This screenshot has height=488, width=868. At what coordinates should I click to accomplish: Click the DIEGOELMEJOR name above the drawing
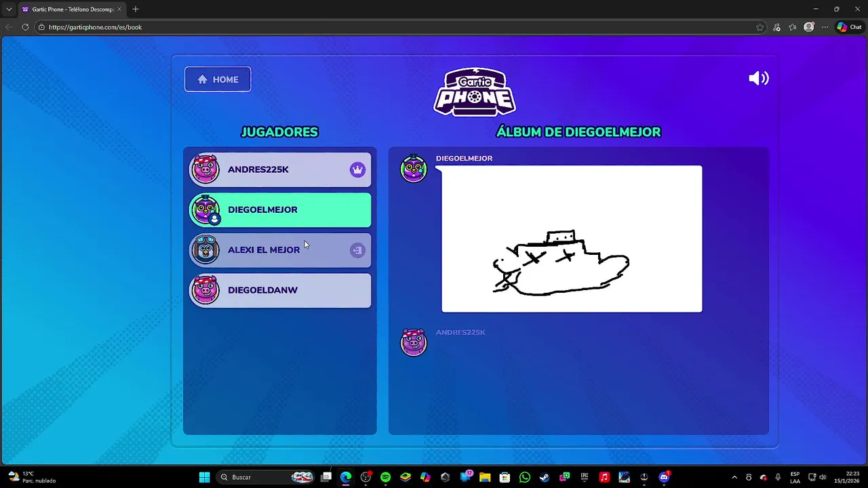point(464,158)
